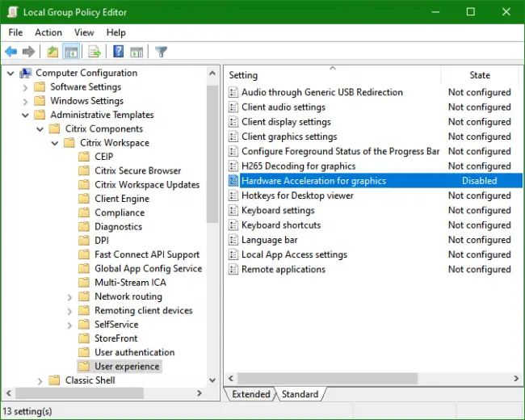Open the Action menu

tap(48, 32)
